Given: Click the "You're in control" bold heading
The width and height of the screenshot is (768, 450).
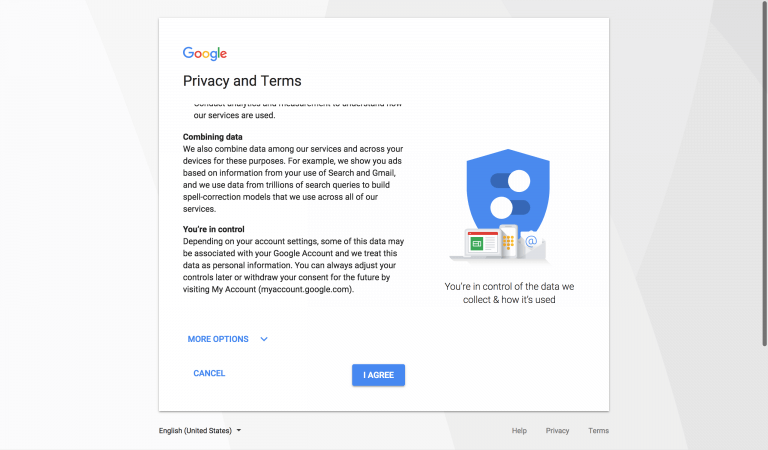Looking at the screenshot, I should pyautogui.click(x=214, y=229).
